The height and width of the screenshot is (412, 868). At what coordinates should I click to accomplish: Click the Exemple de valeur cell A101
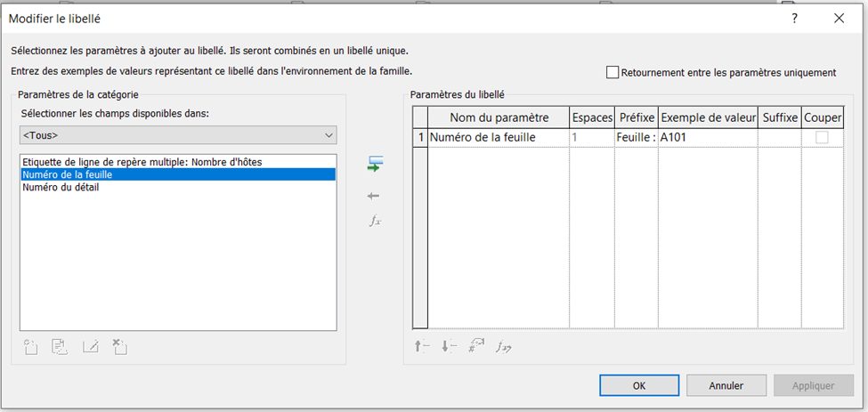coord(708,138)
